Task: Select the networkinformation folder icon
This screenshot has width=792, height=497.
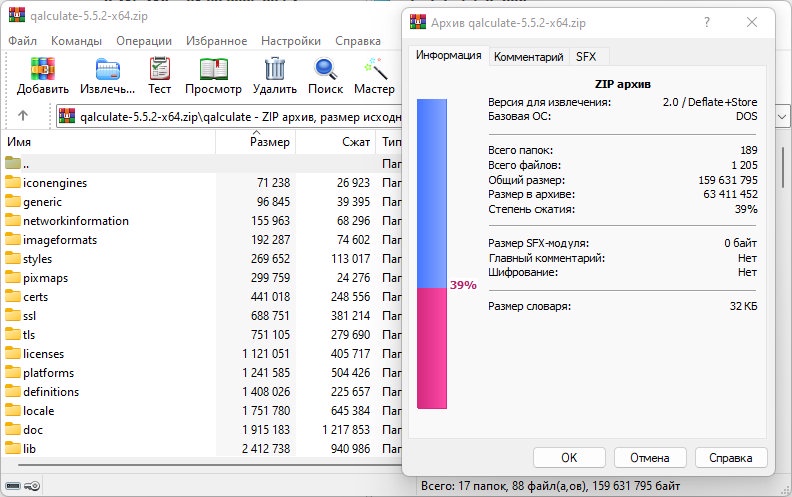Action: coord(13,220)
